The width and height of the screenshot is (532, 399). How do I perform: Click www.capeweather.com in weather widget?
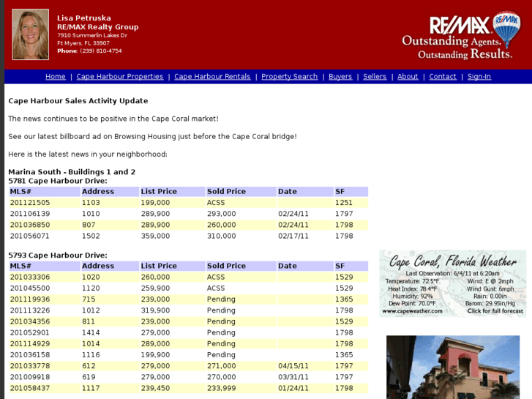pos(412,311)
